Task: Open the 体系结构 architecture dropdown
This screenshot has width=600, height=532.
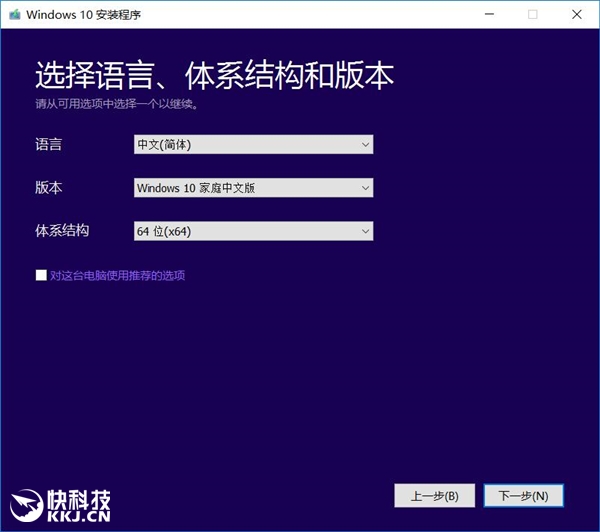Action: coord(253,231)
